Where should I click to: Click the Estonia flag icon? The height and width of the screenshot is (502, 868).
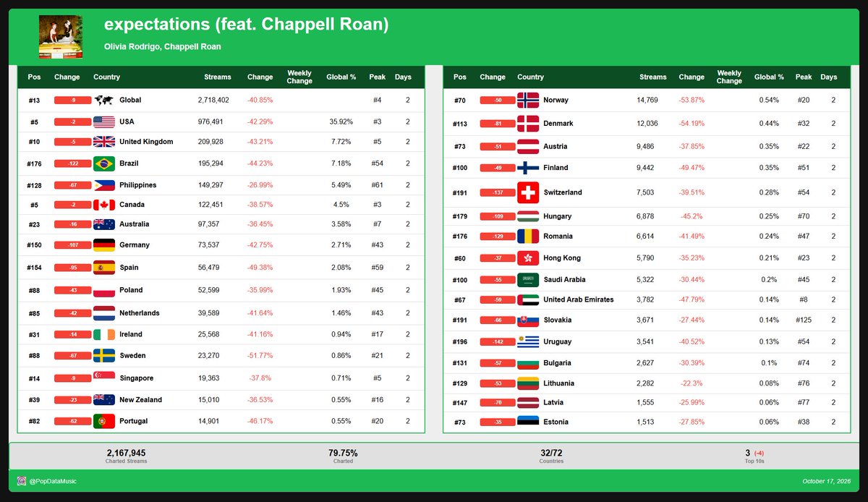click(528, 422)
